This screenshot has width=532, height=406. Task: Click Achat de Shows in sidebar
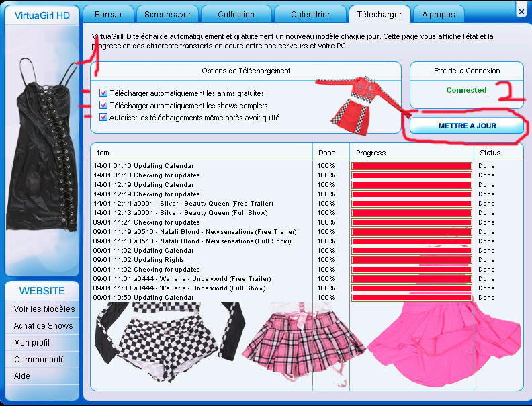click(x=44, y=326)
